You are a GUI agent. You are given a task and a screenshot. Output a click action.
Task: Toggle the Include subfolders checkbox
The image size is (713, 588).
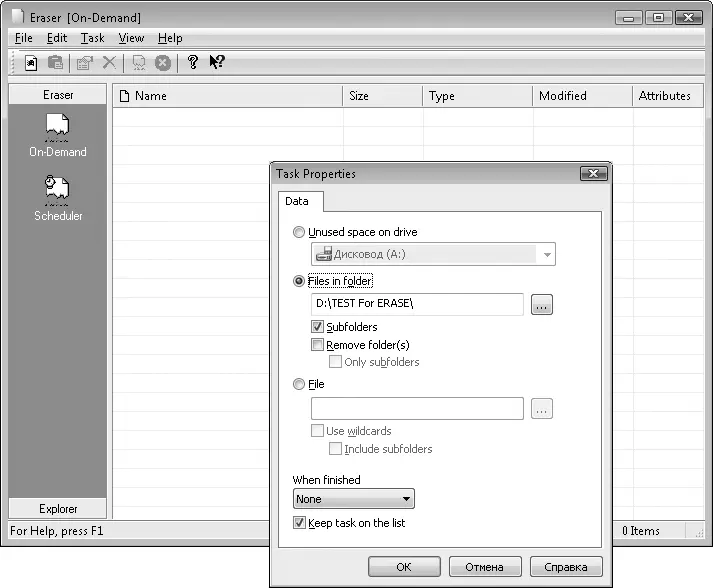[335, 449]
